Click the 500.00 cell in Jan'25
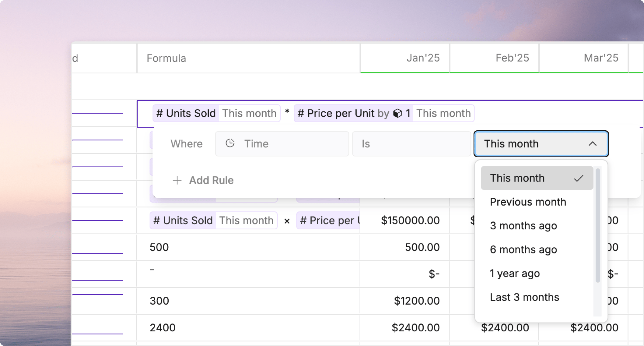 pos(405,247)
